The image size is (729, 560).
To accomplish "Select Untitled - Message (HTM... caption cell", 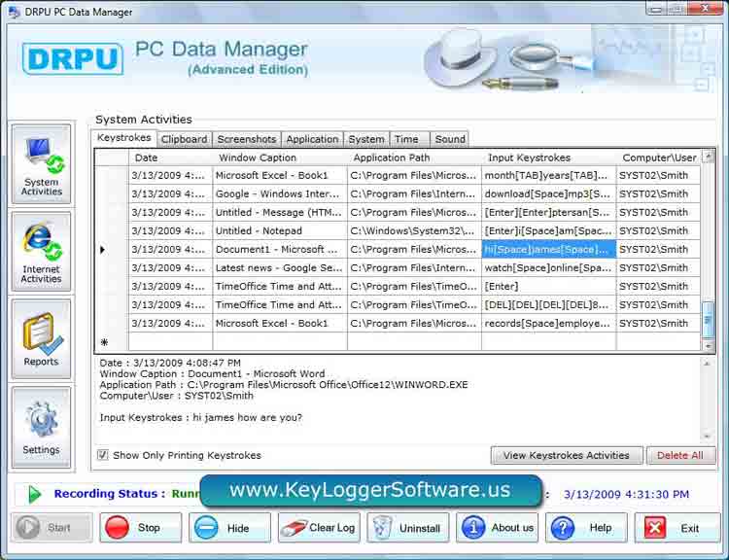I will pos(280,213).
